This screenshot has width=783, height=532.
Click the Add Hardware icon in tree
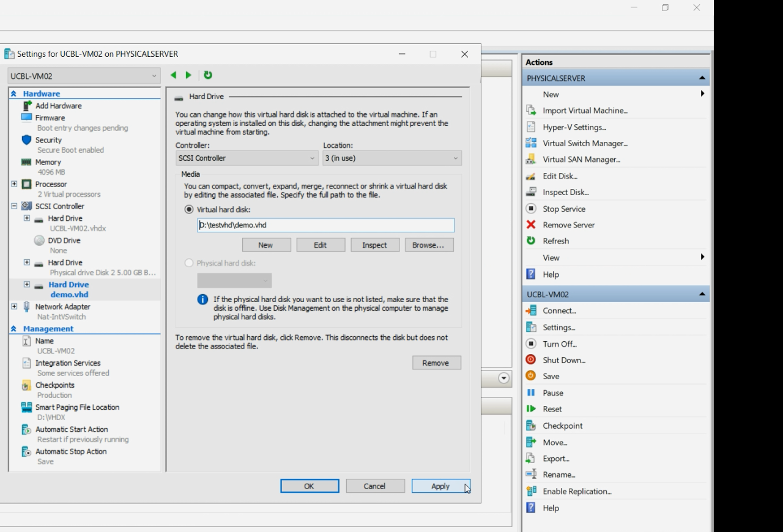(27, 106)
